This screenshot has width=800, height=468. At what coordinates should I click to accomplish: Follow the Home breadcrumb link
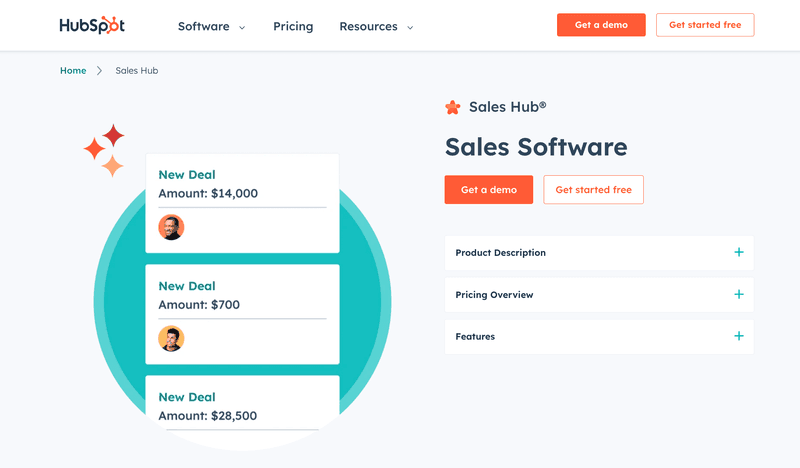pyautogui.click(x=73, y=70)
